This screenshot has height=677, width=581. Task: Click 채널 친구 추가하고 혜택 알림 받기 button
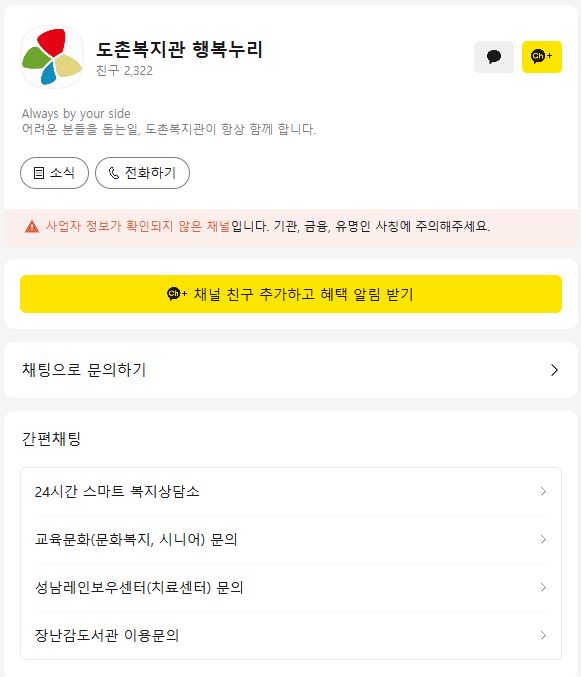[x=291, y=294]
